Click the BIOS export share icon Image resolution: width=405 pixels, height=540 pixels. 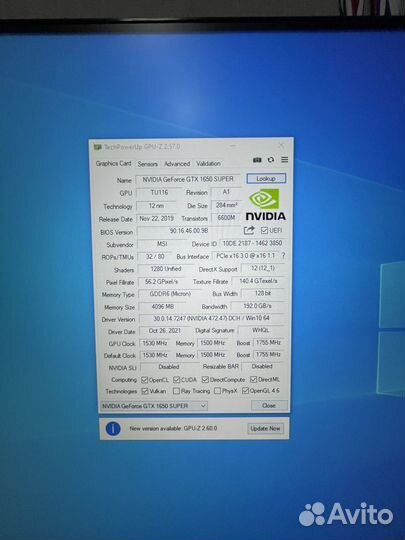pyautogui.click(x=249, y=230)
